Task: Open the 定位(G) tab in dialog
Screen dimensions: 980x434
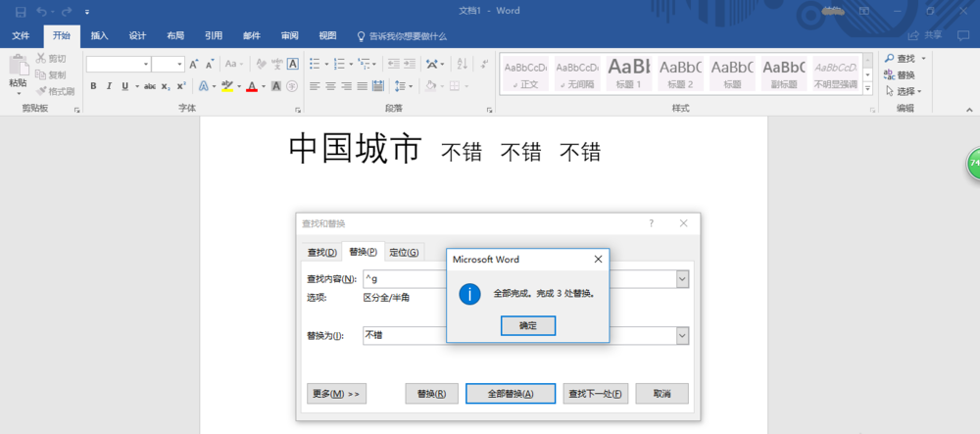Action: [404, 252]
